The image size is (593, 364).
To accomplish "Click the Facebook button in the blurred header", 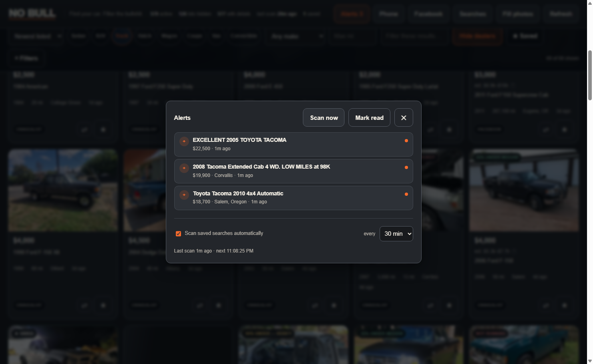I will [428, 14].
